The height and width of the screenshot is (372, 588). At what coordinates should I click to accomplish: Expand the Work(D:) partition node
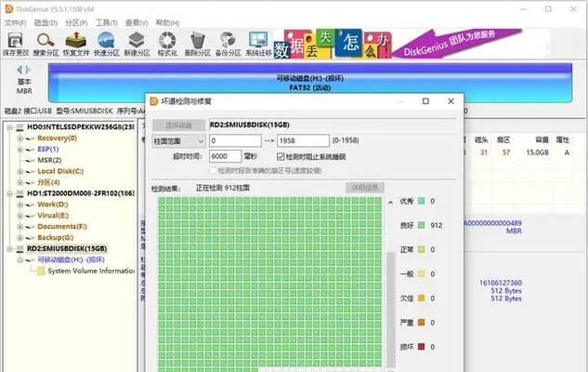pos(20,205)
